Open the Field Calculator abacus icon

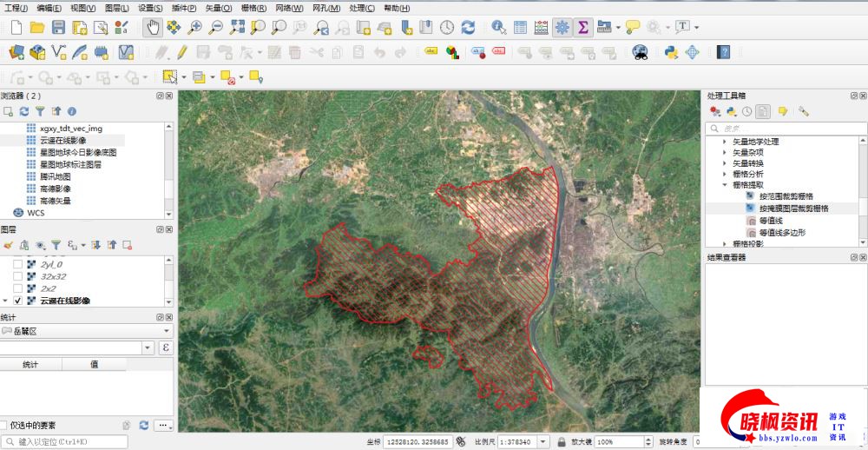(541, 27)
